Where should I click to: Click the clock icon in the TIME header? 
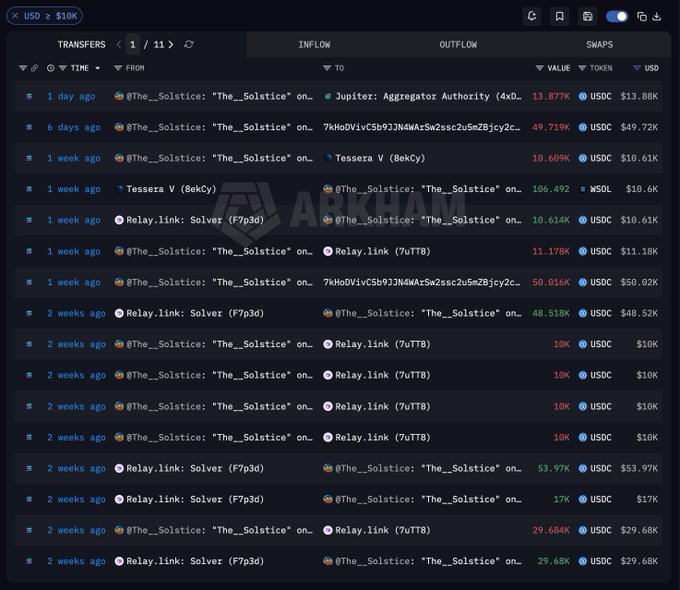(x=51, y=68)
